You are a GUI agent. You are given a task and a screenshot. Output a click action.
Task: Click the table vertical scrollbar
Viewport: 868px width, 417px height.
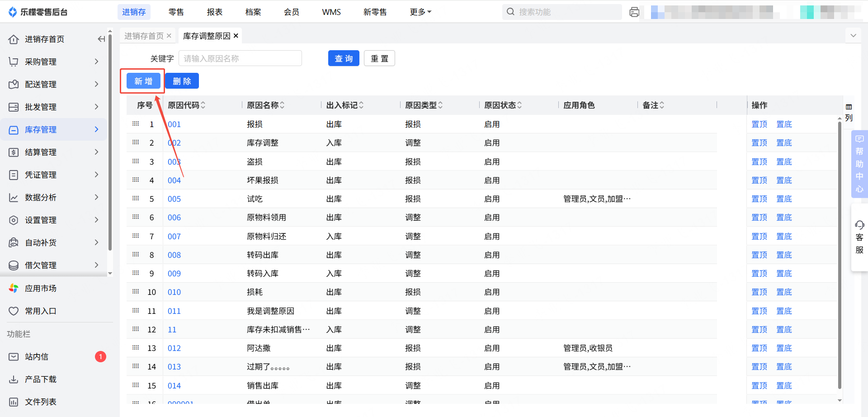[840, 256]
